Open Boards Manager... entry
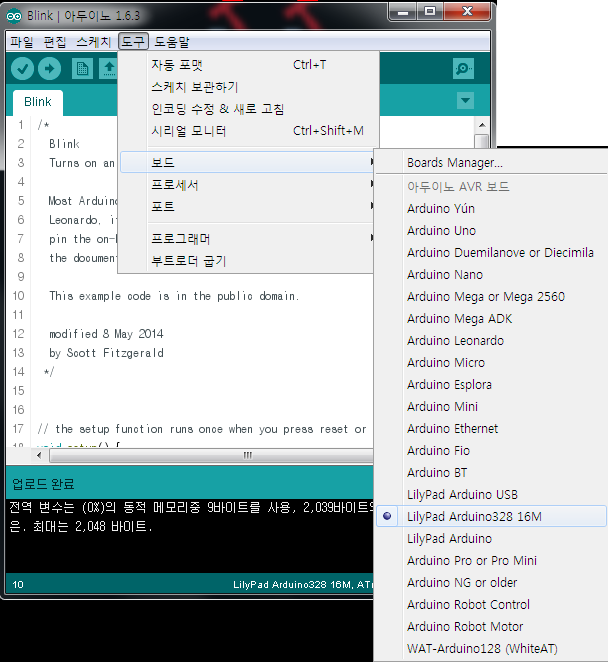Screen dimensions: 608x662 click(x=491, y=163)
